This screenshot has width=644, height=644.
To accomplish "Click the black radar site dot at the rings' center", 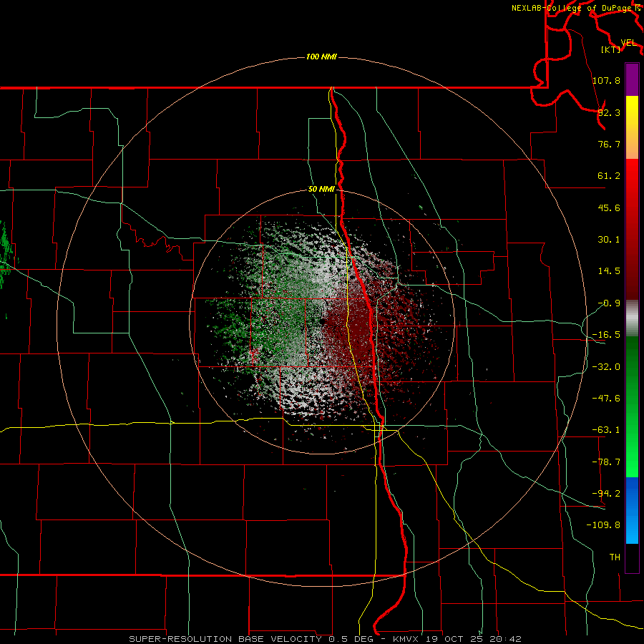I will [322, 321].
